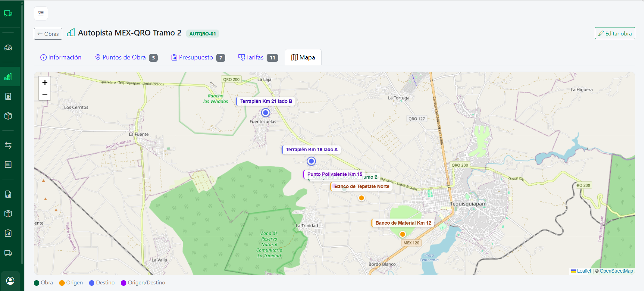Click the orange marker under Banco de Tepetate Norte
The height and width of the screenshot is (291, 644).
click(x=361, y=198)
